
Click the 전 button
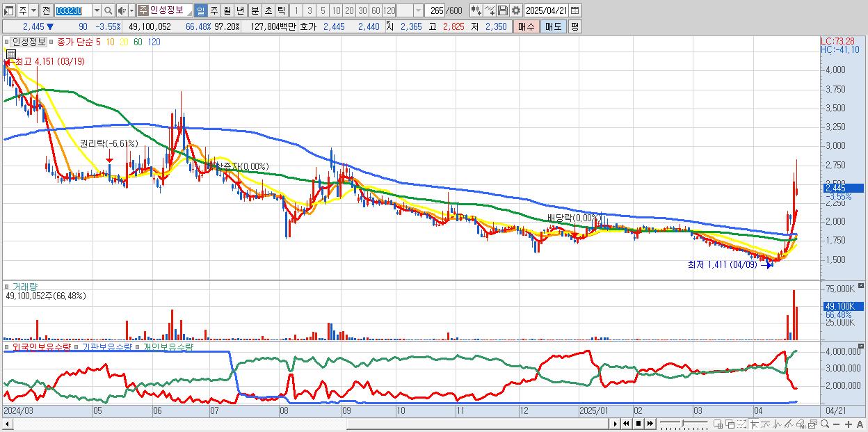(x=46, y=10)
